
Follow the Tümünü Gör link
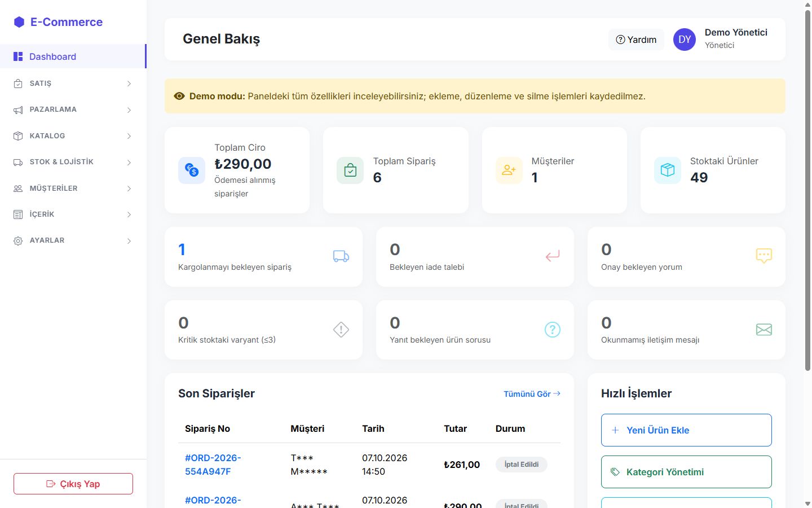(x=532, y=394)
